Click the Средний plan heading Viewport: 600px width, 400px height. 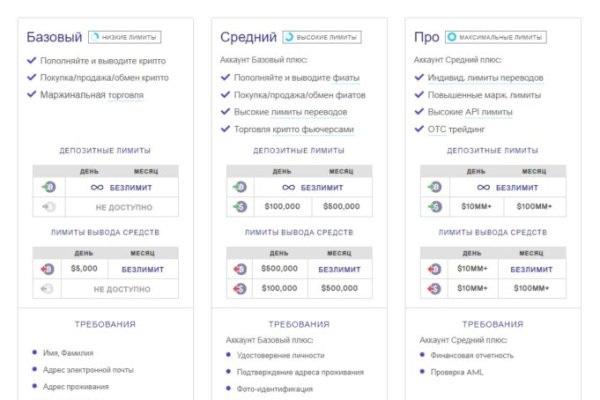tap(248, 37)
